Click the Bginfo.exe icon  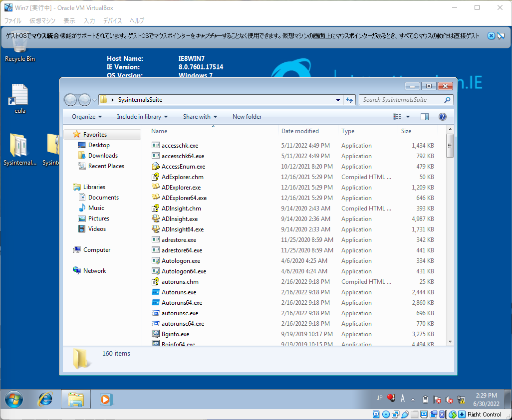(x=155, y=334)
